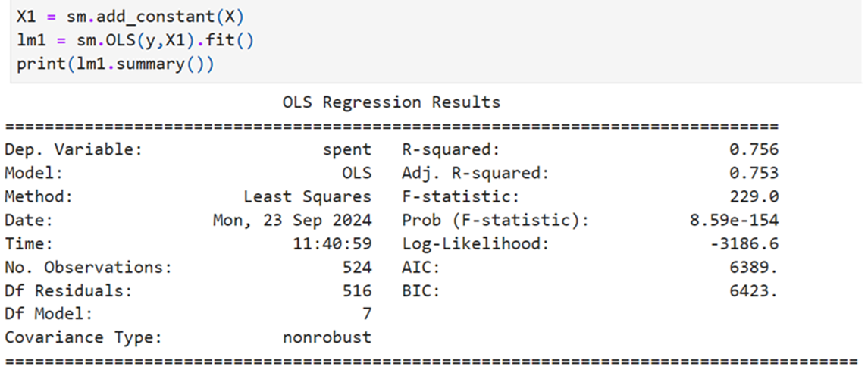Viewport: 868px width, 370px height.
Task: Select the F-statistic value 229.0
Action: (x=754, y=196)
